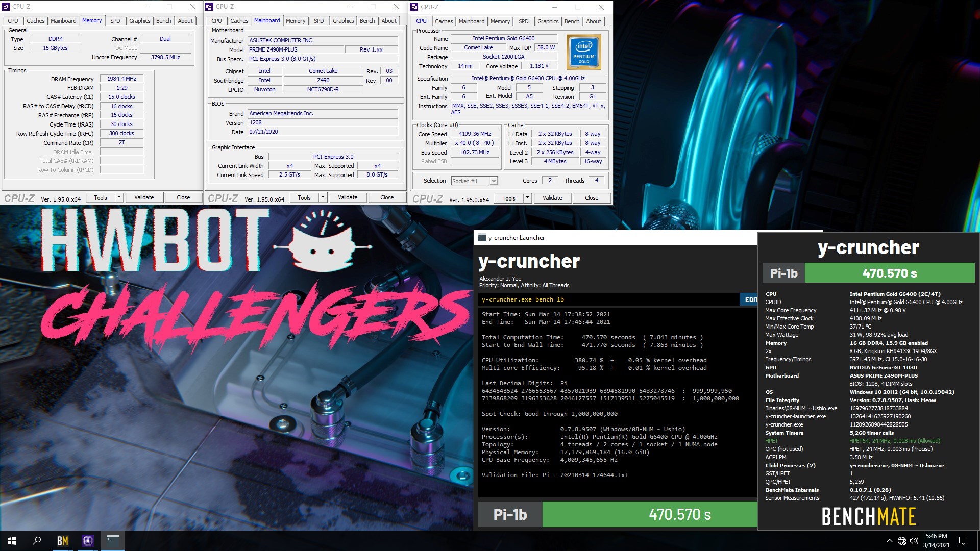Click Code Name Comet Lake value
This screenshot has width=980, height=551.
pyautogui.click(x=478, y=47)
